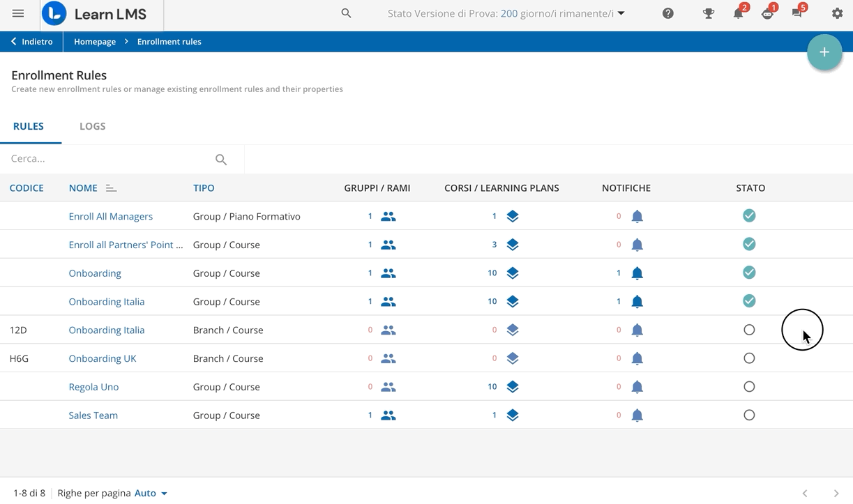Open the robot icon with badge 1
Image resolution: width=853 pixels, height=504 pixels.
(767, 13)
